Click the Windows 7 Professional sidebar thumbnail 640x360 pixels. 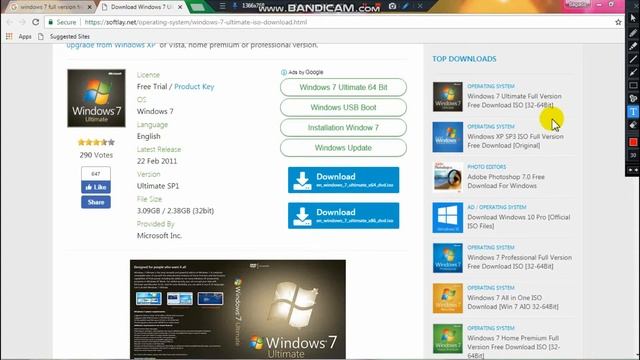[448, 258]
